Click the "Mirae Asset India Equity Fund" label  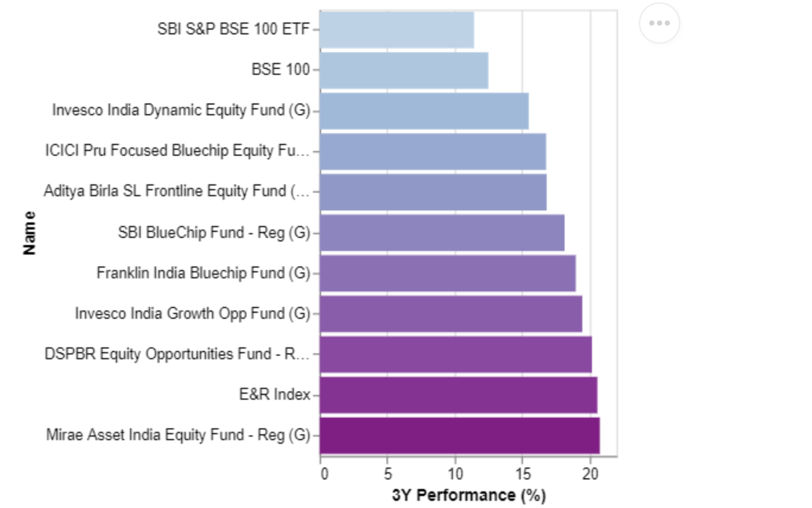[178, 435]
